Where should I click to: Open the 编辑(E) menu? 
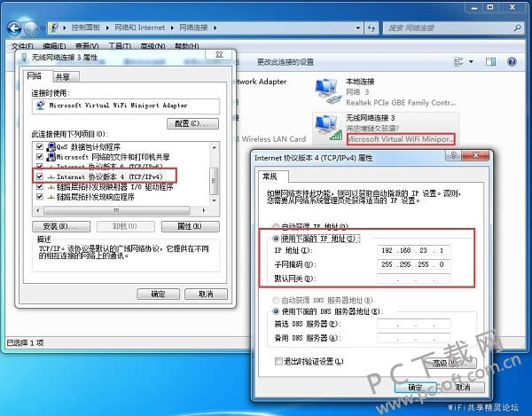(x=54, y=46)
